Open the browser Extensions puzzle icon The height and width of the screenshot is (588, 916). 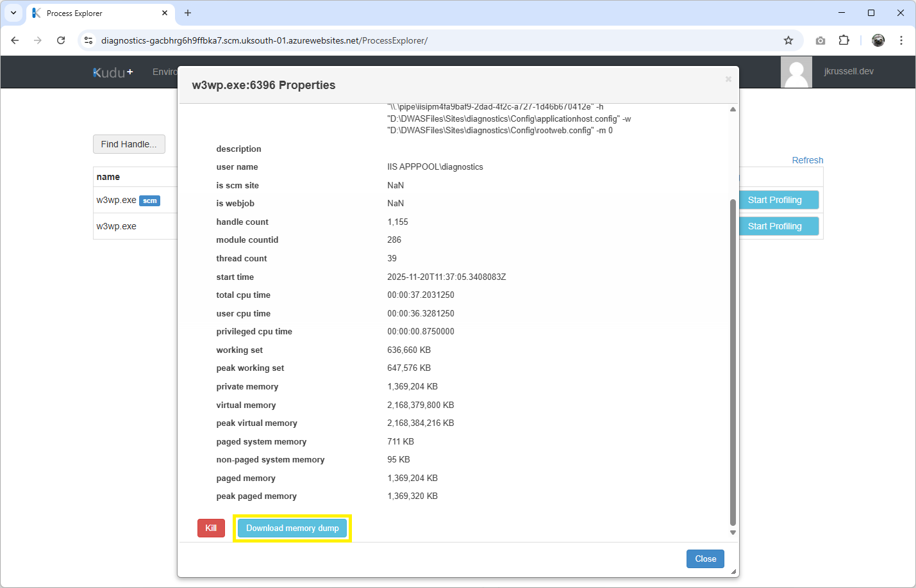pyautogui.click(x=844, y=40)
